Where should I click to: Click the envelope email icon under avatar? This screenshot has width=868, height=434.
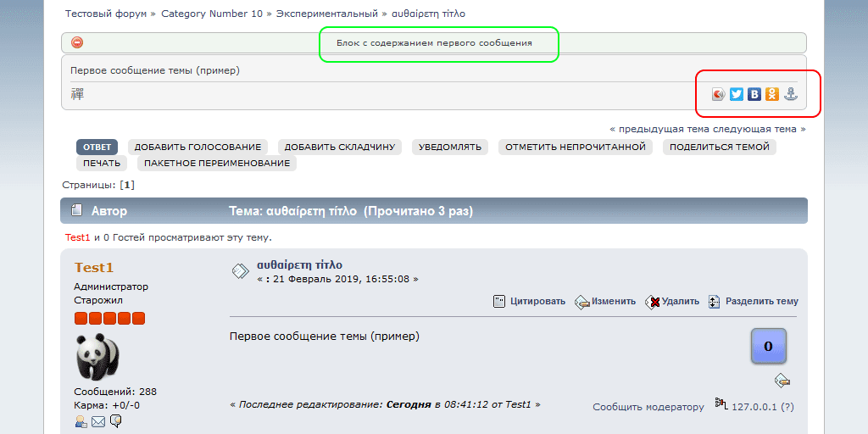click(98, 421)
